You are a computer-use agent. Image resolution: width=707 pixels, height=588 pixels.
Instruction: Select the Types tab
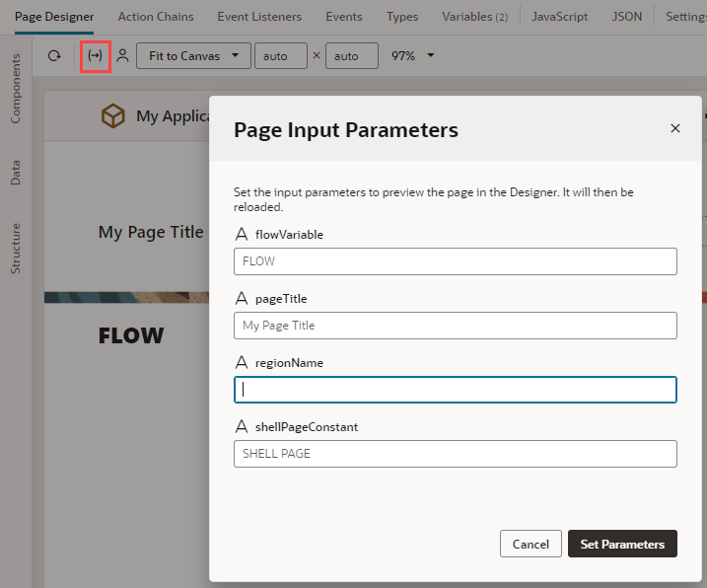pyautogui.click(x=402, y=17)
